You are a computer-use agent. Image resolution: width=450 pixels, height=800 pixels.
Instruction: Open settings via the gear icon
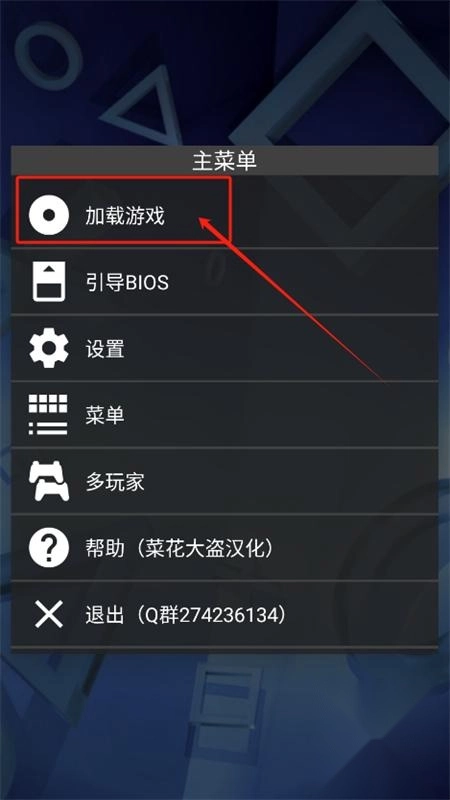48,348
